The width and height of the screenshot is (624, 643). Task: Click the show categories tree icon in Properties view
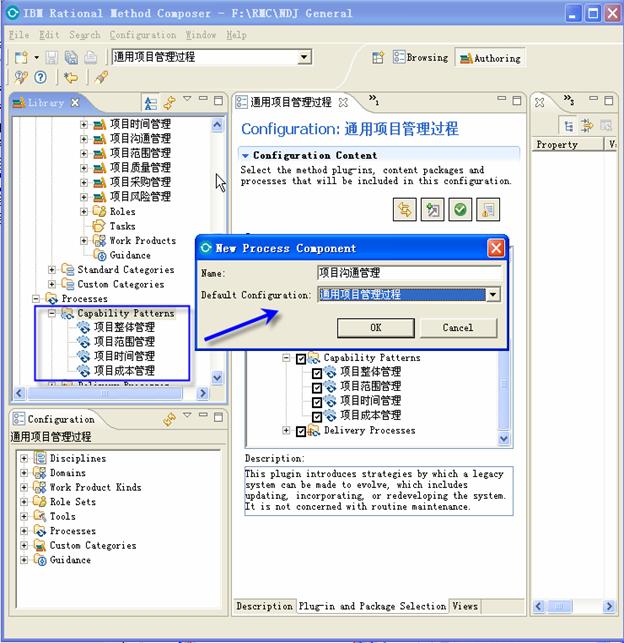[x=569, y=126]
